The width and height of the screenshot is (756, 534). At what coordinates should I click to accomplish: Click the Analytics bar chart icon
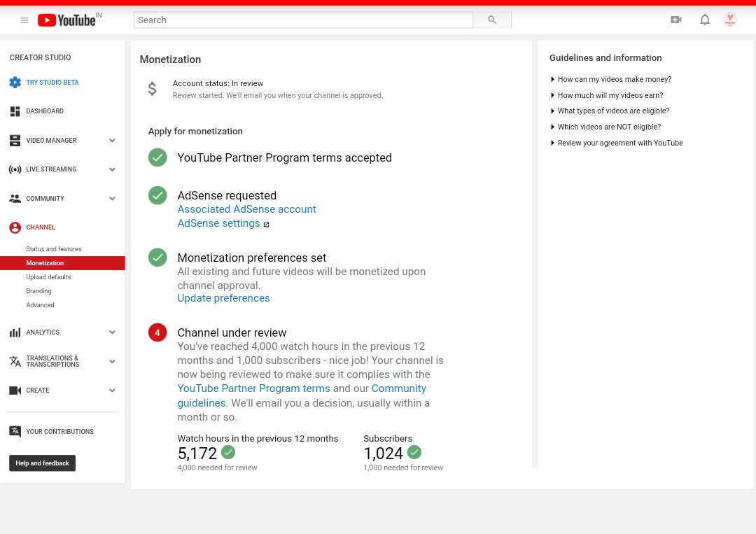(x=15, y=332)
